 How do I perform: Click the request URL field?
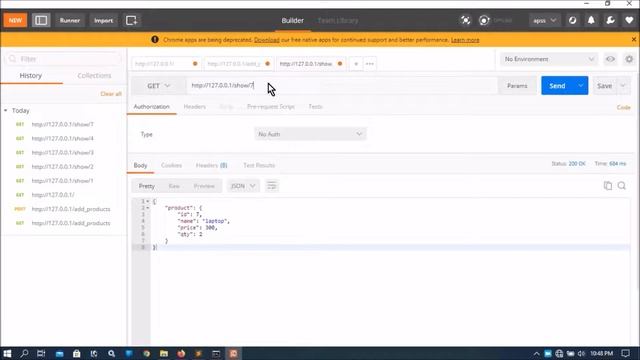(342, 85)
